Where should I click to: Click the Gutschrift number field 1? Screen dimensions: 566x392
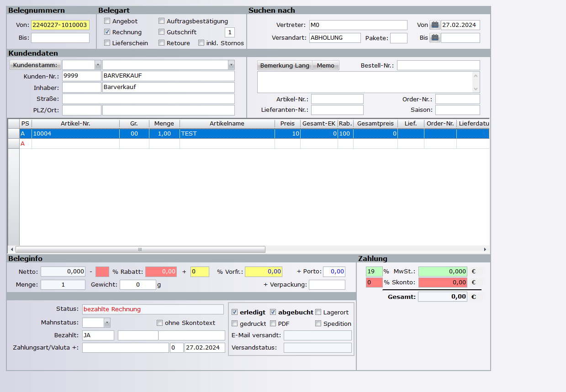(230, 32)
